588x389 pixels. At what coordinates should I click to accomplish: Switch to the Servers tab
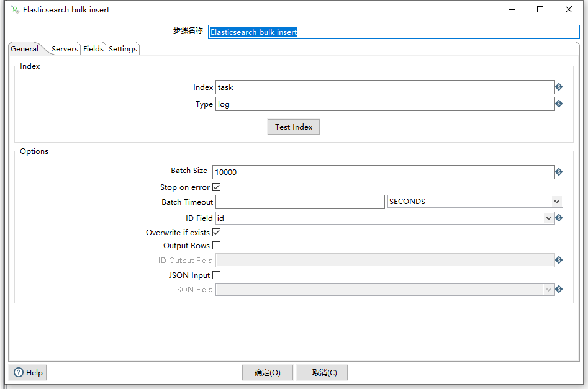tap(64, 48)
